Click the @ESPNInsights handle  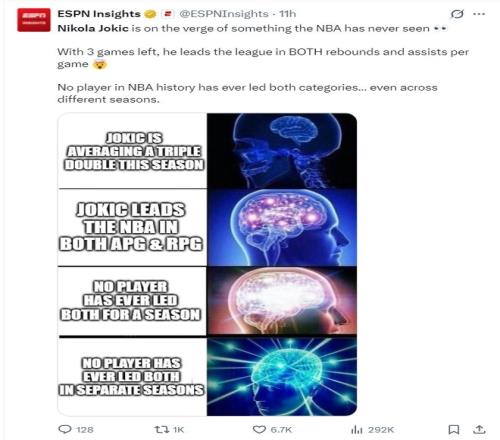[x=224, y=14]
